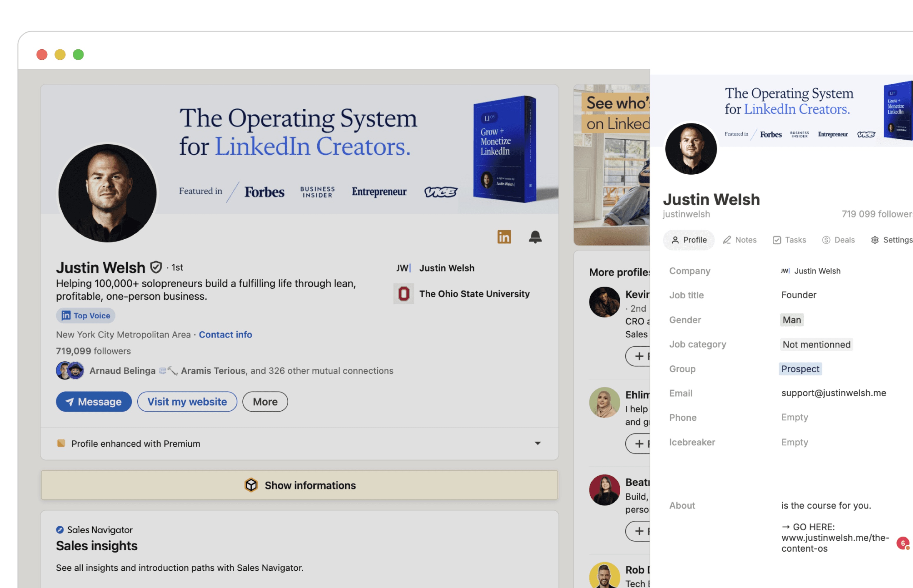The height and width of the screenshot is (588, 913).
Task: Click the Empty phone field
Action: [794, 417]
